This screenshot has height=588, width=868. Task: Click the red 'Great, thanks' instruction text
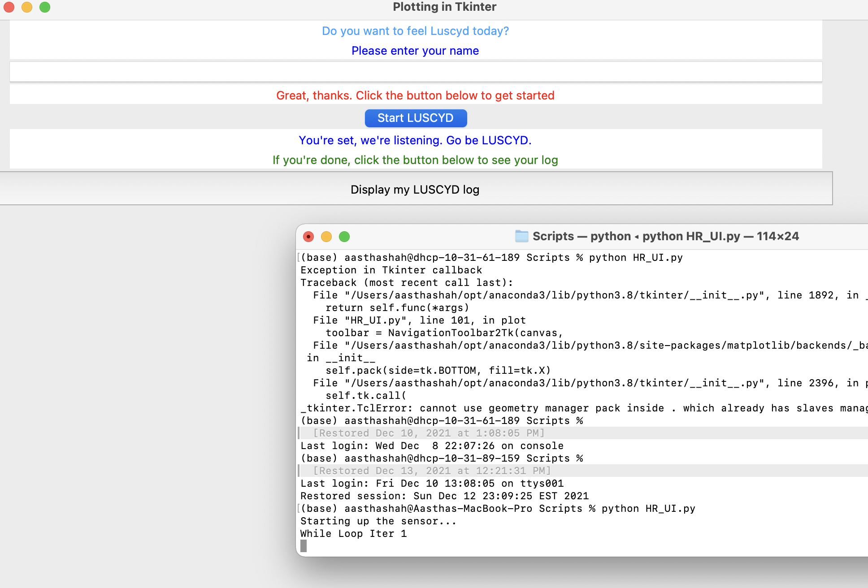[415, 95]
